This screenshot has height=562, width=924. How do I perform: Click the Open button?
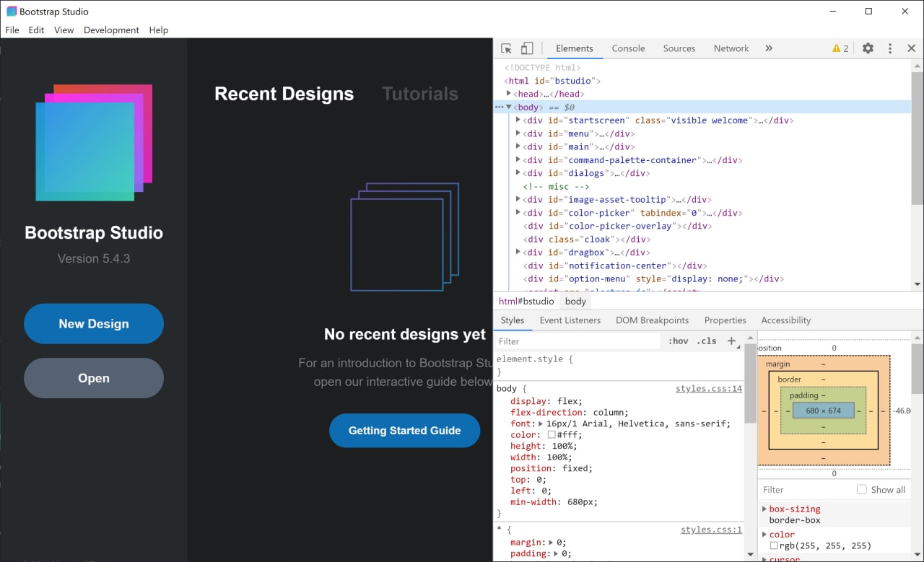click(x=94, y=378)
